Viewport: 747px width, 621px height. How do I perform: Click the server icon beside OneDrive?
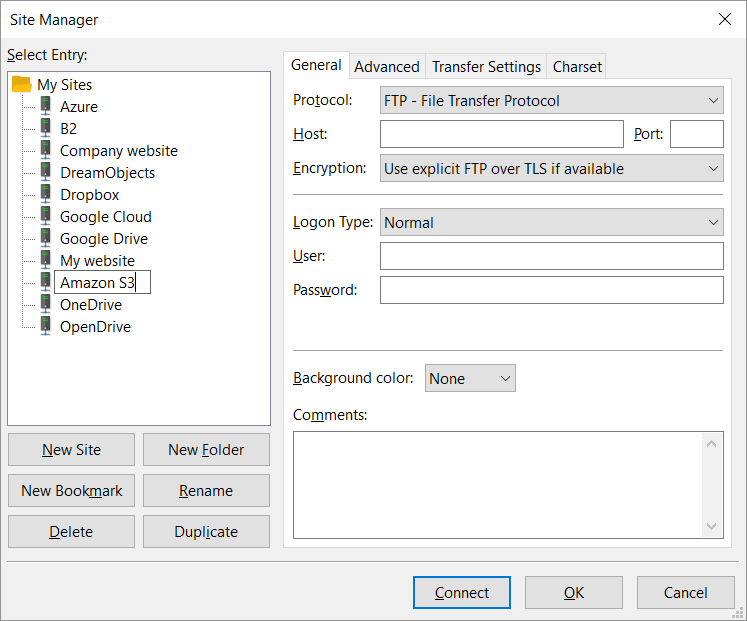point(46,304)
